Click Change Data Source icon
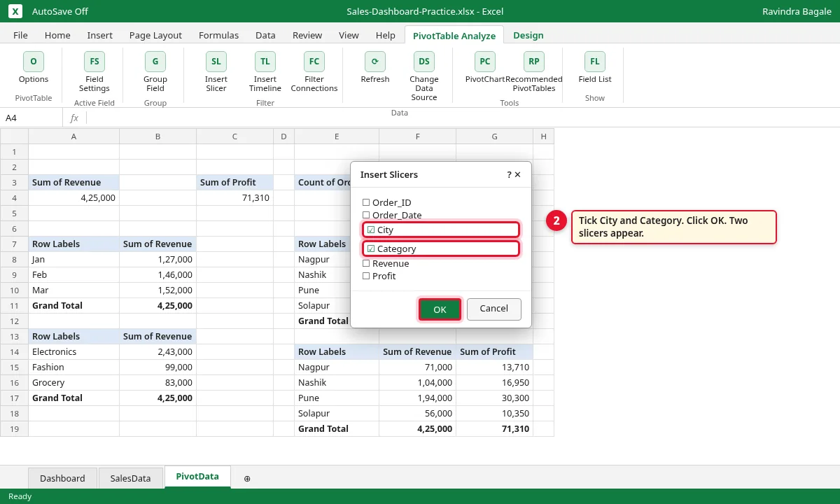The height and width of the screenshot is (504, 840). point(424,62)
